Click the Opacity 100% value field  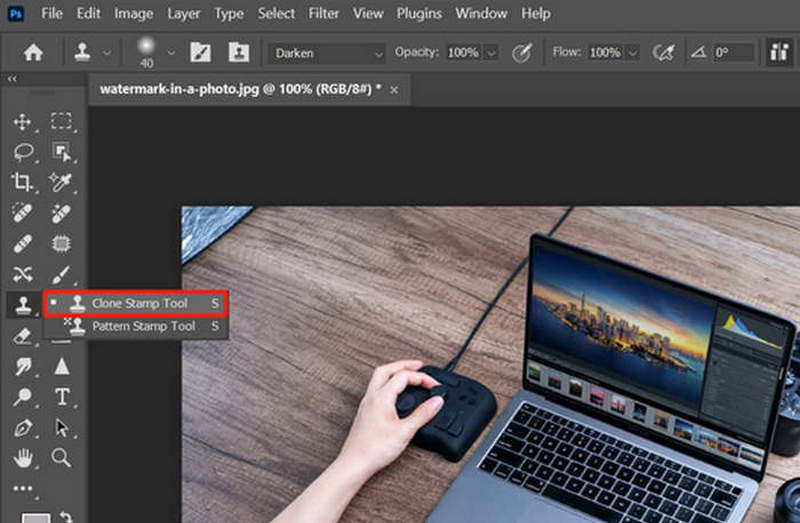tap(463, 53)
